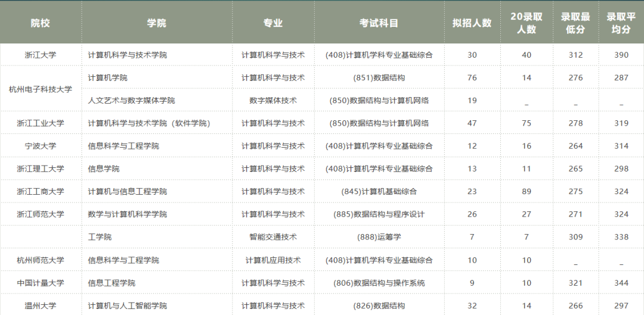Click 计算机学院 in the 学院 column
Image resolution: width=644 pixels, height=315 pixels.
pos(107,77)
